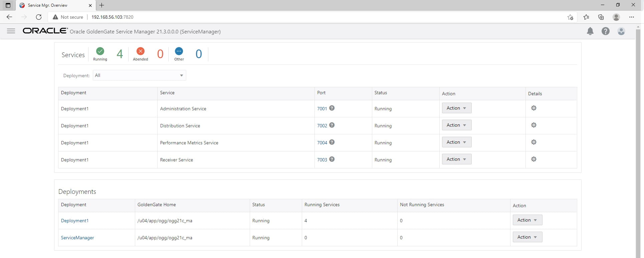Open Action dropdown for Deployment1 deployment

point(527,220)
